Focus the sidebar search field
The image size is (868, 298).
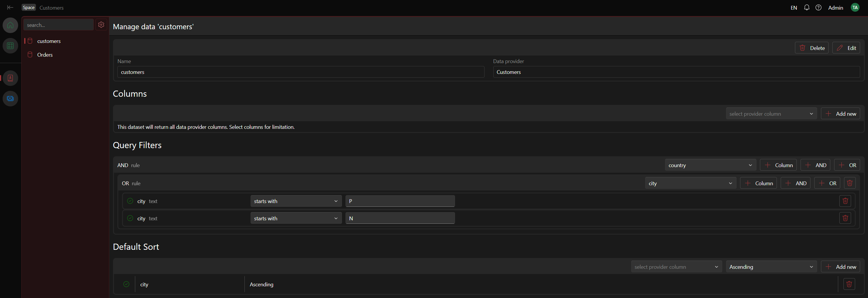coord(59,25)
